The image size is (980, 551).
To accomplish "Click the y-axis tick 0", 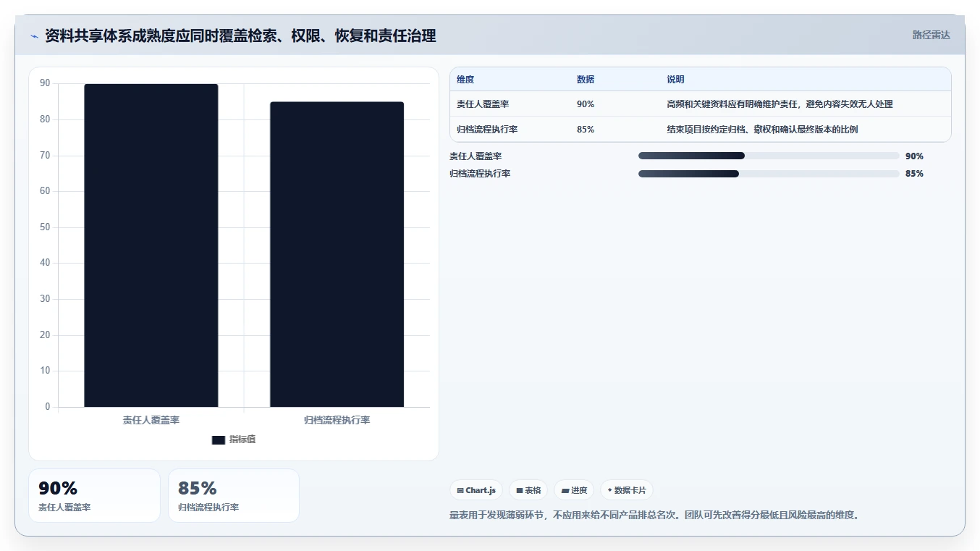I will pyautogui.click(x=48, y=407).
